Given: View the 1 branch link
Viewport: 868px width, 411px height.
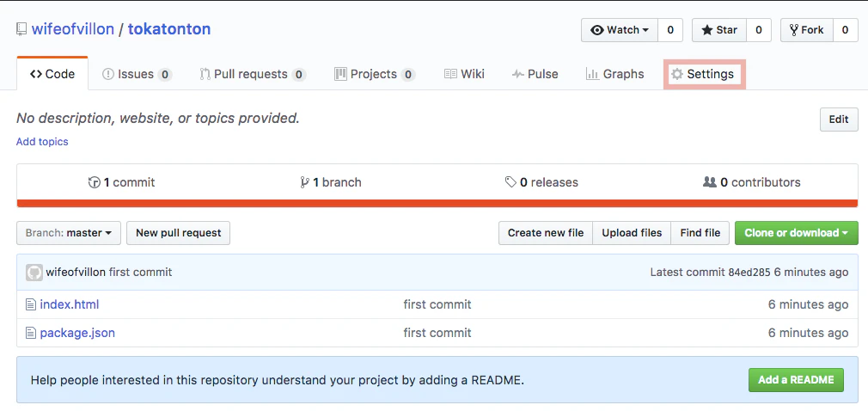Looking at the screenshot, I should point(331,182).
